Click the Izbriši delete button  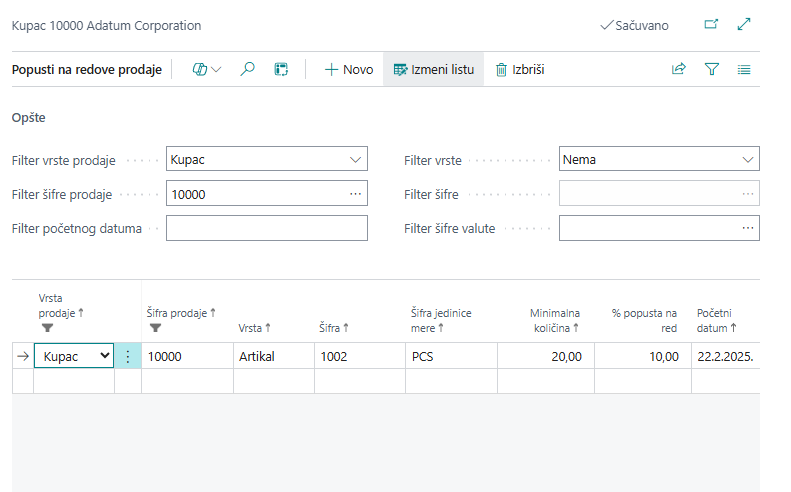(519, 69)
